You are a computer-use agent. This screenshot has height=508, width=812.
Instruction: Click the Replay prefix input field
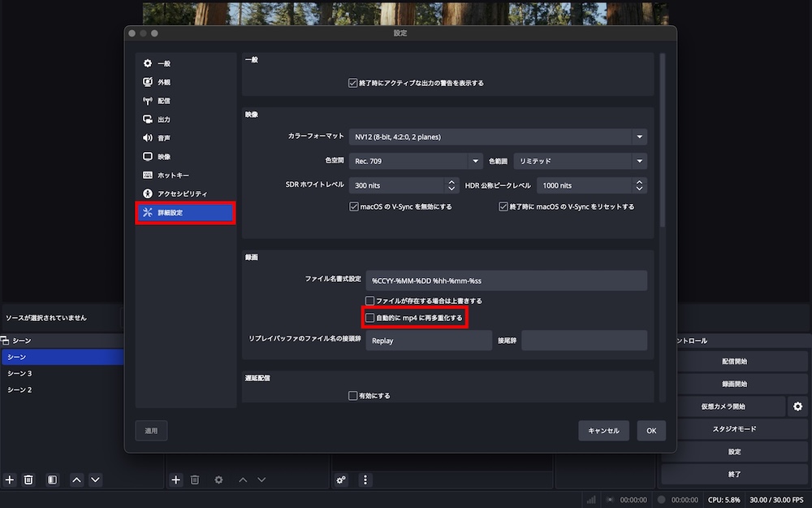[429, 341]
